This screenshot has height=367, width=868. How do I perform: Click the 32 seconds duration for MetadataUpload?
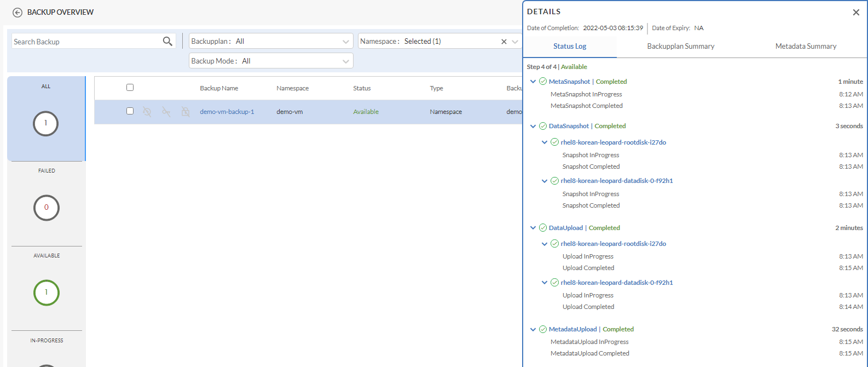(847, 329)
